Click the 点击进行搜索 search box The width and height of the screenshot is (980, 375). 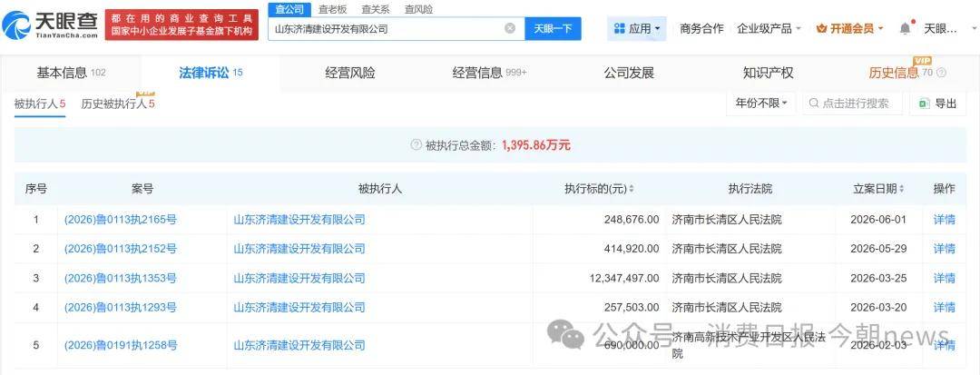852,104
